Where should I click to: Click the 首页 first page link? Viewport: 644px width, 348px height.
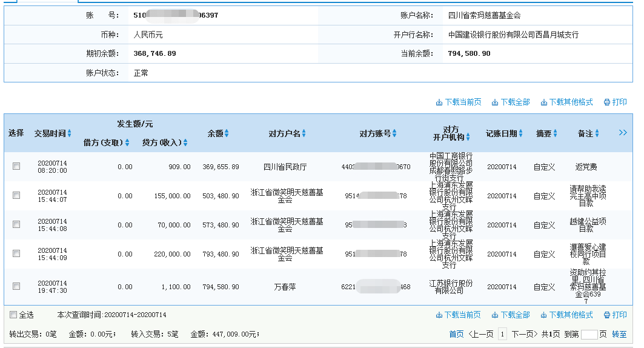coord(456,334)
